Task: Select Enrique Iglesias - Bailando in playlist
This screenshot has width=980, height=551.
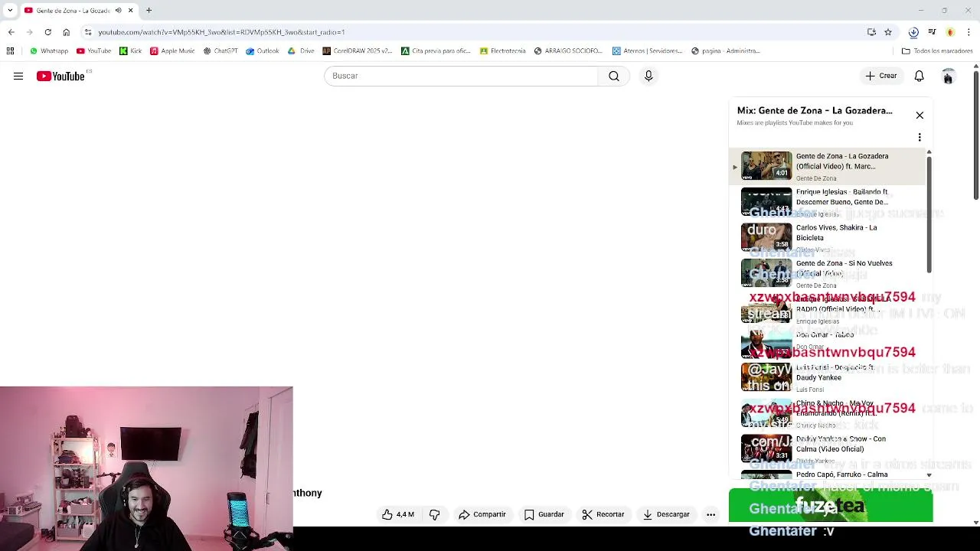Action: pos(828,202)
